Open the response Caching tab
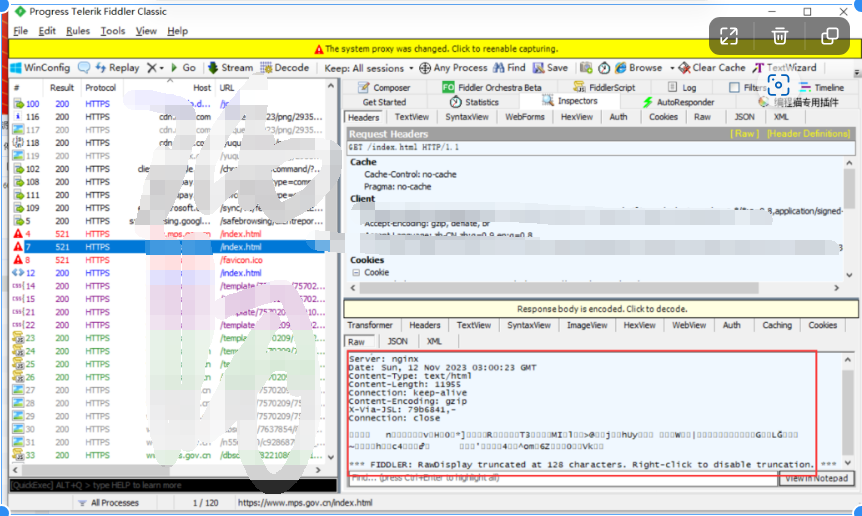The width and height of the screenshot is (862, 516). click(777, 325)
